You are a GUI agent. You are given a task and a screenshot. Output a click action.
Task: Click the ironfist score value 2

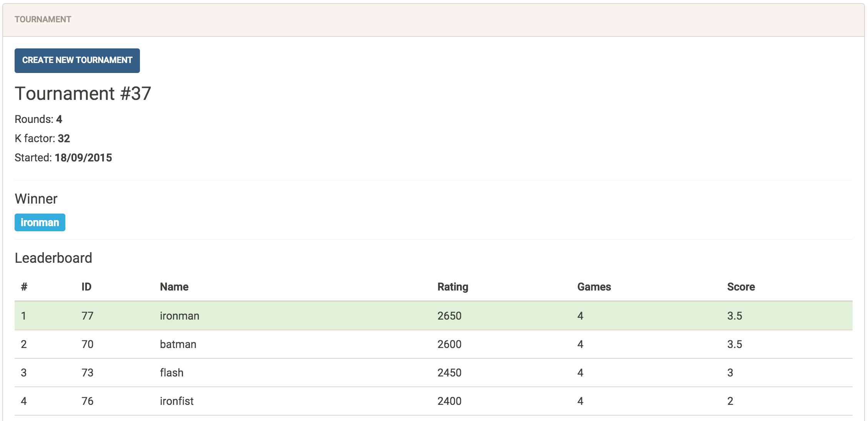730,401
